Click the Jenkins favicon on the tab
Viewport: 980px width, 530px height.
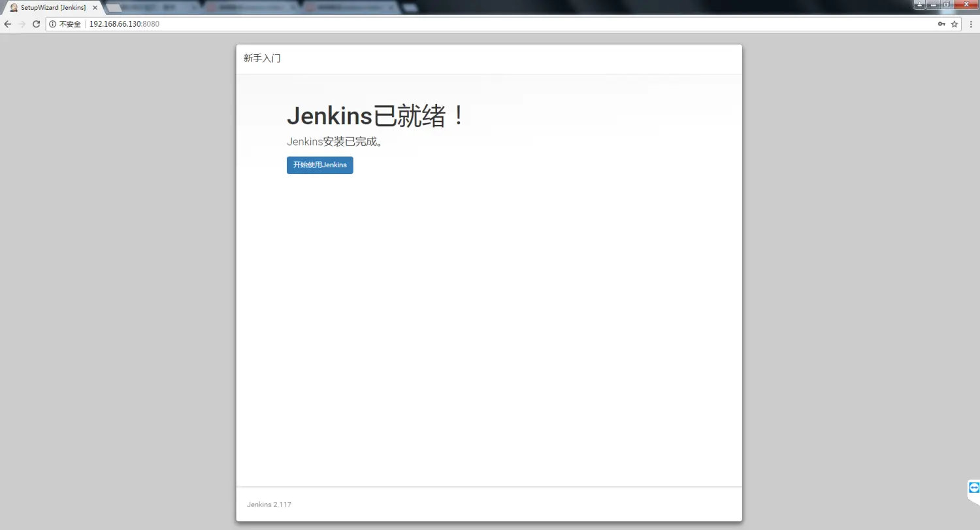(14, 8)
